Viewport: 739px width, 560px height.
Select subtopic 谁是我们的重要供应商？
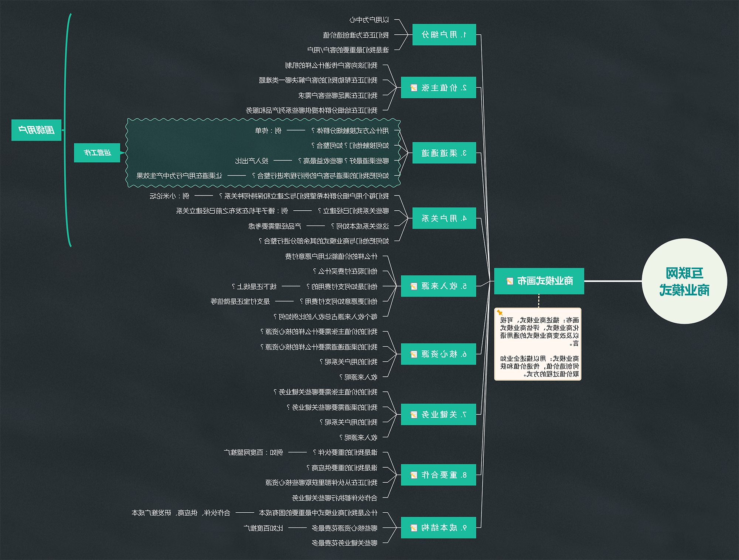[x=342, y=468]
